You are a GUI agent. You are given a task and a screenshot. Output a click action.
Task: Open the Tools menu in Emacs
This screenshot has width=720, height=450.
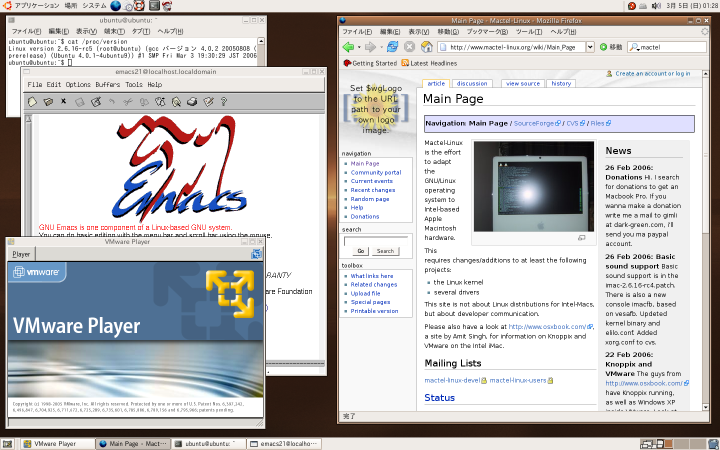point(134,84)
